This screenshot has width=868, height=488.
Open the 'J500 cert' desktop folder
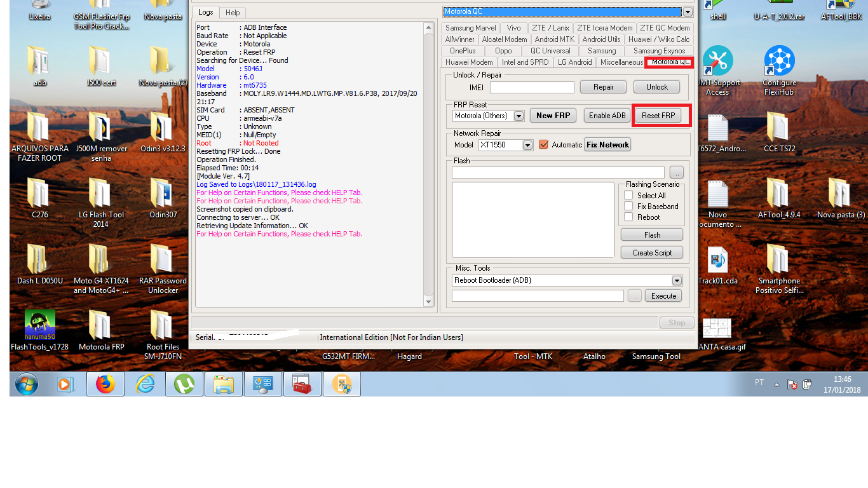pos(101,66)
